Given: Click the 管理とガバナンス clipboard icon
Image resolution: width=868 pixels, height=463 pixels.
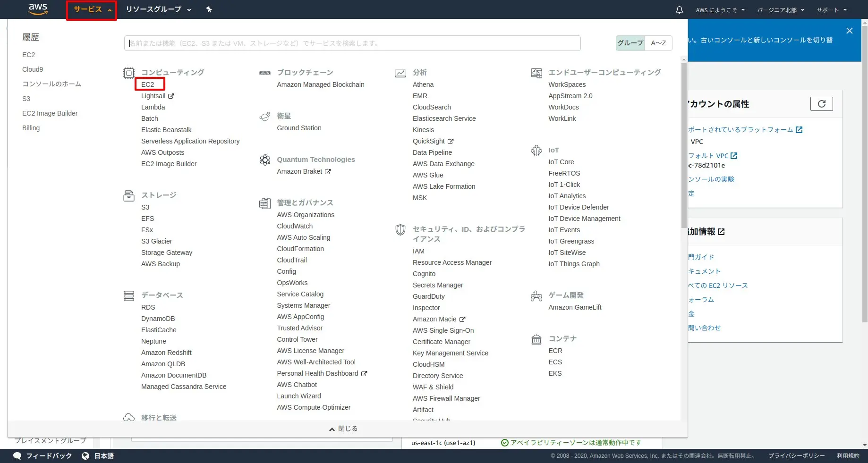Looking at the screenshot, I should pos(265,203).
